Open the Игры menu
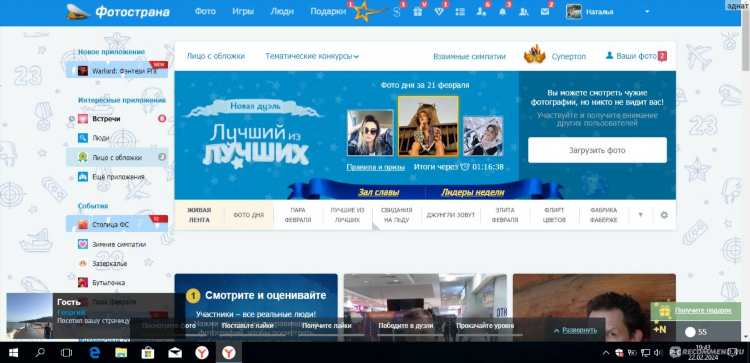 (x=243, y=11)
